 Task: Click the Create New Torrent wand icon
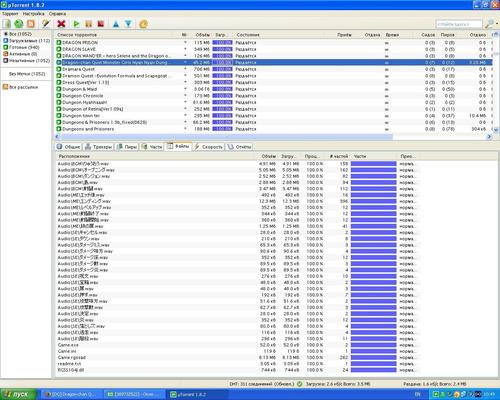45,24
